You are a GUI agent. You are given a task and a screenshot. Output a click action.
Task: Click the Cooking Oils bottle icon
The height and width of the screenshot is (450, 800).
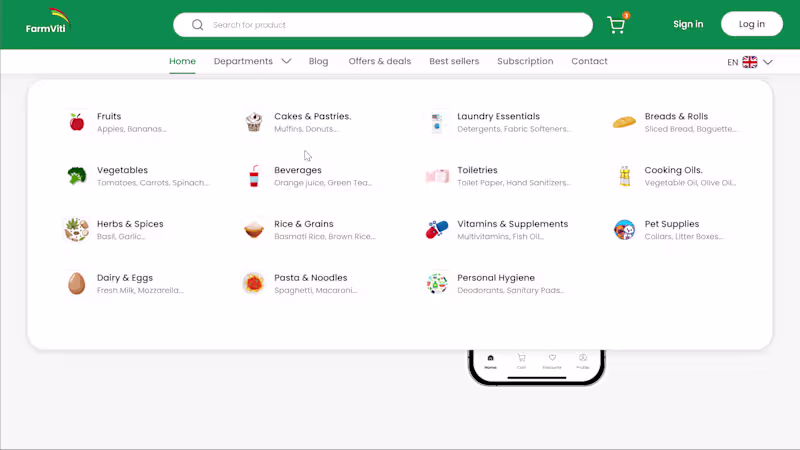point(624,176)
